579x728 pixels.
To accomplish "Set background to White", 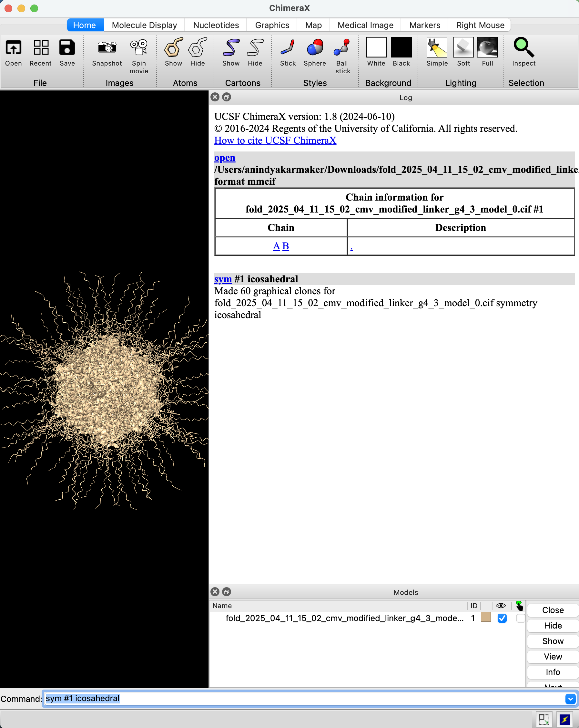I will (x=376, y=47).
